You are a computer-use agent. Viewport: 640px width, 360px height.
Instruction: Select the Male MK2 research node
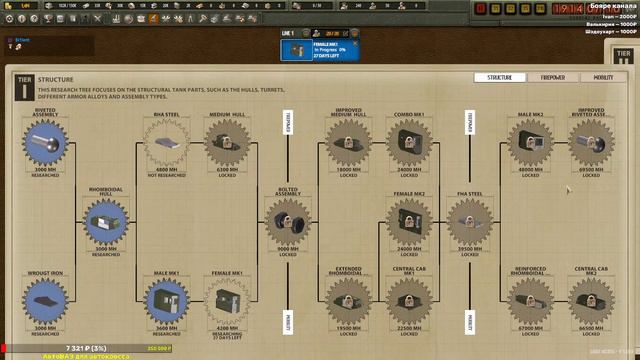[x=530, y=143]
